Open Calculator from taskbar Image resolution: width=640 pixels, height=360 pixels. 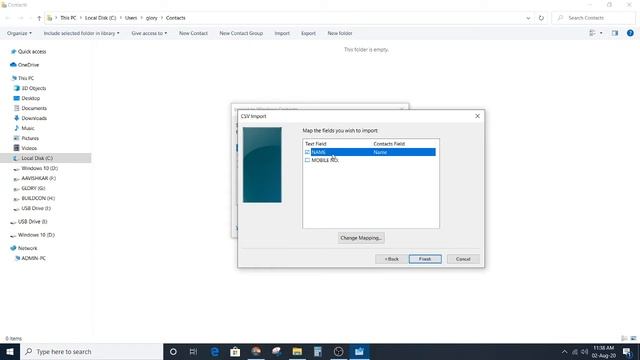pos(318,351)
